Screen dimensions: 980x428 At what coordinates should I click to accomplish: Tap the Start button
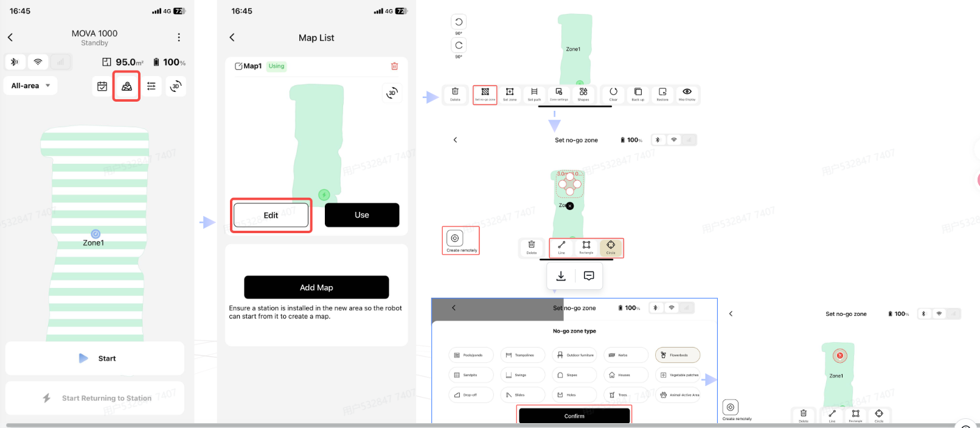95,359
